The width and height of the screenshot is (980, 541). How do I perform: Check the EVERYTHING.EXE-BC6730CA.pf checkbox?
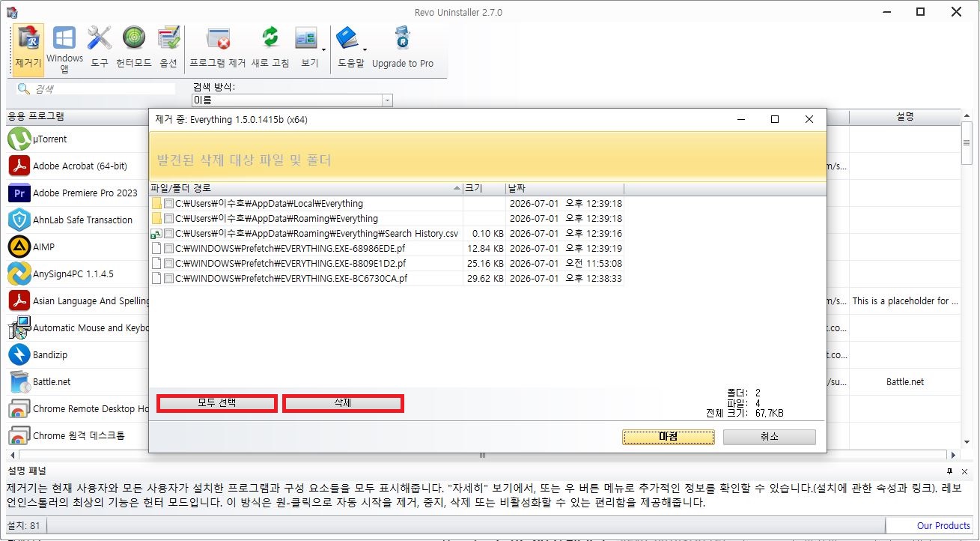168,279
